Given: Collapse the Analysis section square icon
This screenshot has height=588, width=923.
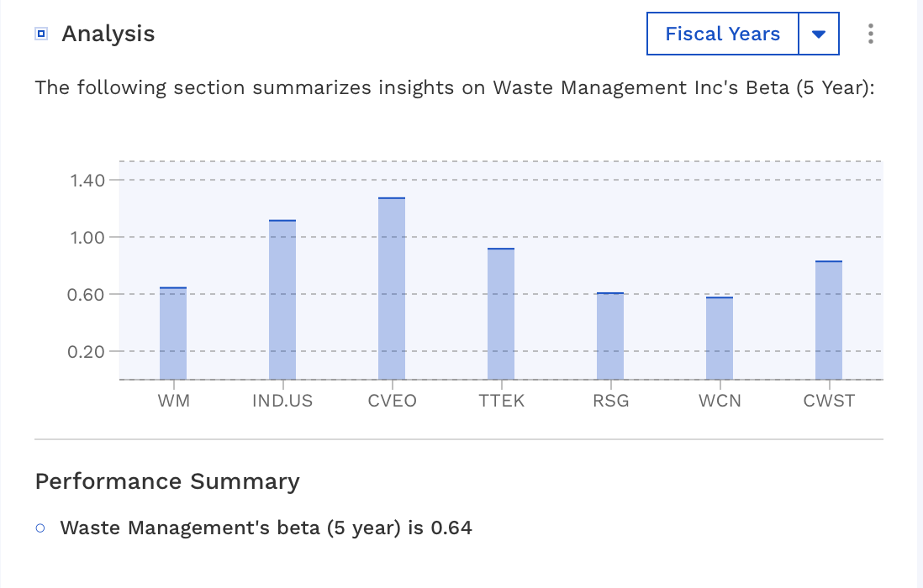Looking at the screenshot, I should (41, 34).
